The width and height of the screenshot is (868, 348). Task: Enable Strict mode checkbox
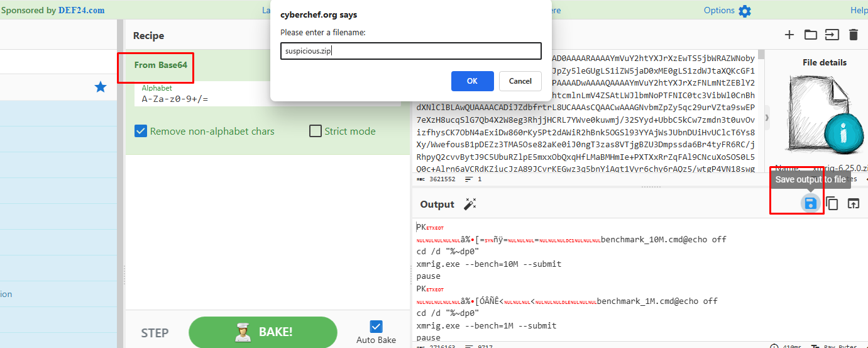316,132
